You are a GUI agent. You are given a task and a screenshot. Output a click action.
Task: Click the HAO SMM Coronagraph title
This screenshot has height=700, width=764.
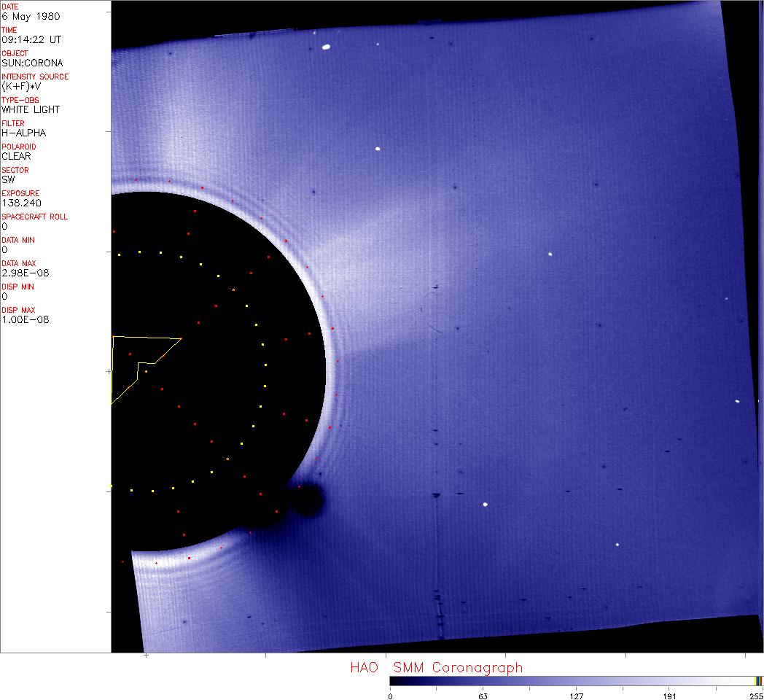(436, 667)
